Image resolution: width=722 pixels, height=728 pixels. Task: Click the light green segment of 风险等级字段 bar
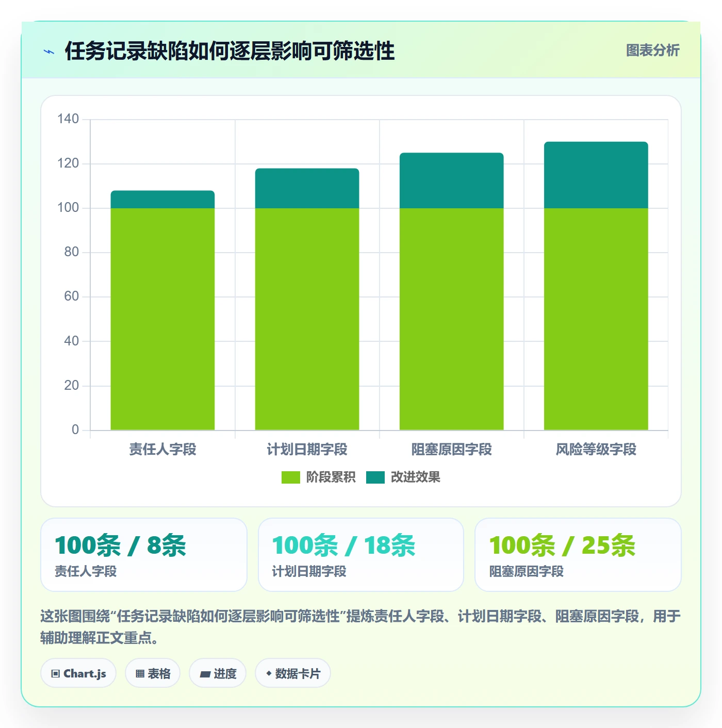pos(596,319)
